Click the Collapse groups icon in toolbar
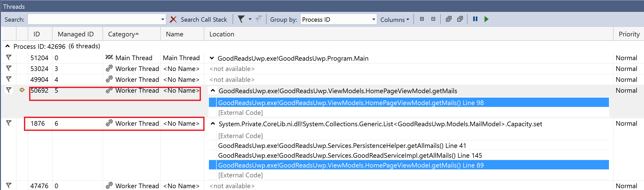Image resolution: width=644 pixels, height=190 pixels. pos(433,19)
